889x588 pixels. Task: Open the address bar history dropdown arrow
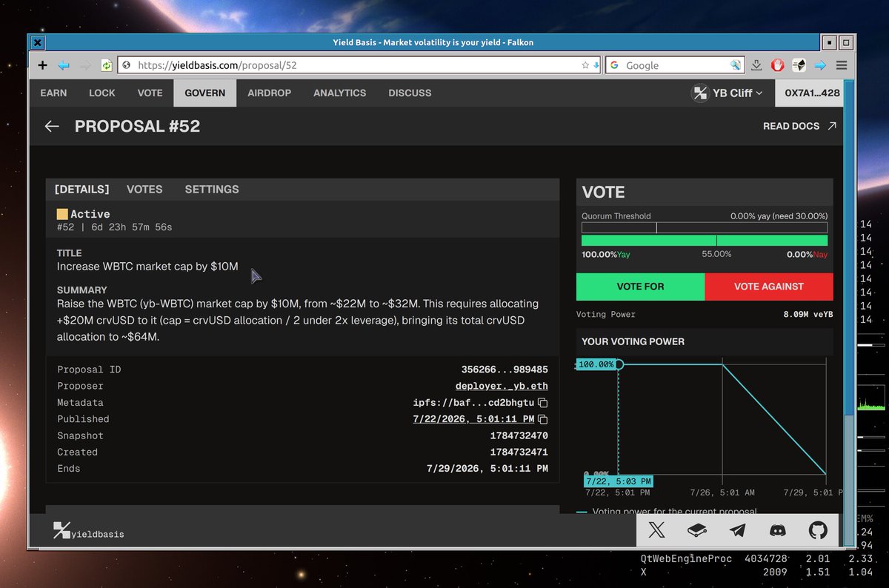point(596,65)
